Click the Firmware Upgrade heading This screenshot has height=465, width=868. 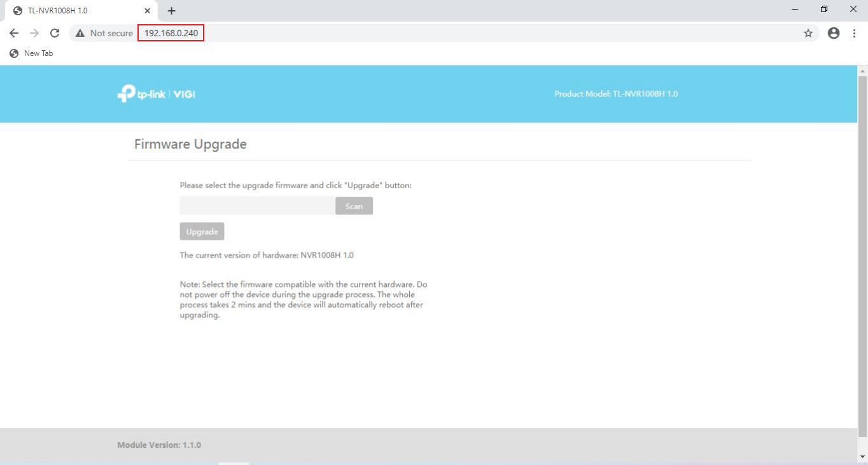190,144
